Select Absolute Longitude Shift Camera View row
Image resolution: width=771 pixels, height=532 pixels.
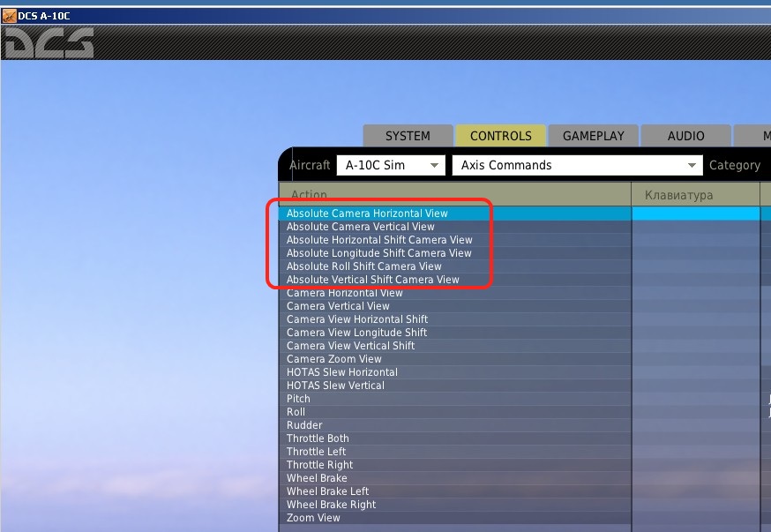pyautogui.click(x=455, y=253)
